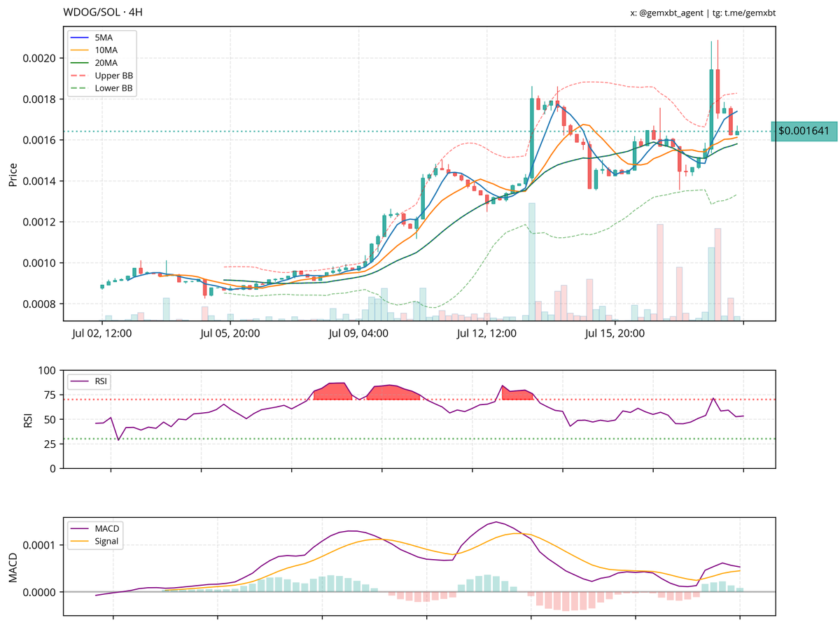Click the Jul 15, 20:00 axis label
The height and width of the screenshot is (627, 840).
tap(614, 333)
